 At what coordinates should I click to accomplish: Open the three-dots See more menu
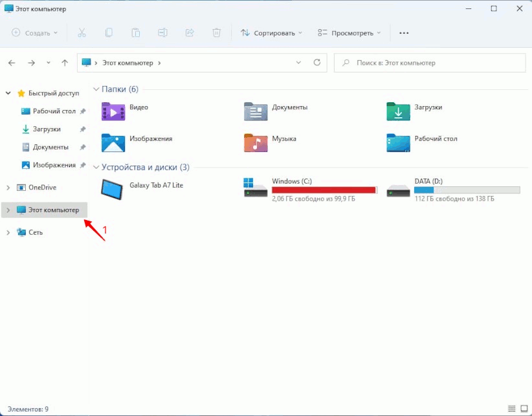point(404,33)
